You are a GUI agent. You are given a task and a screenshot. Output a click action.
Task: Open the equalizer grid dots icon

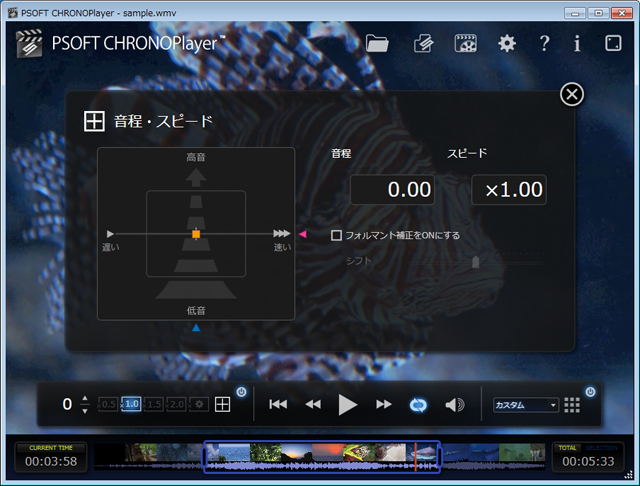[x=572, y=405]
